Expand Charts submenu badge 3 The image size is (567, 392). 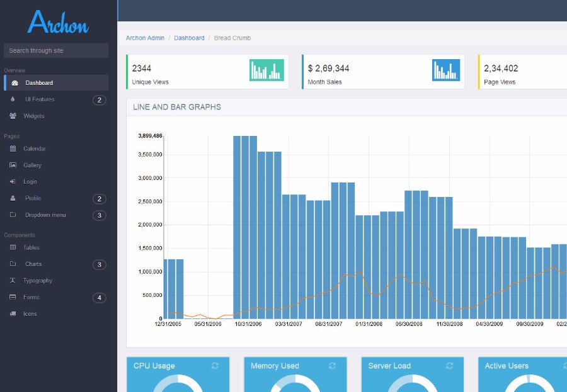(100, 264)
